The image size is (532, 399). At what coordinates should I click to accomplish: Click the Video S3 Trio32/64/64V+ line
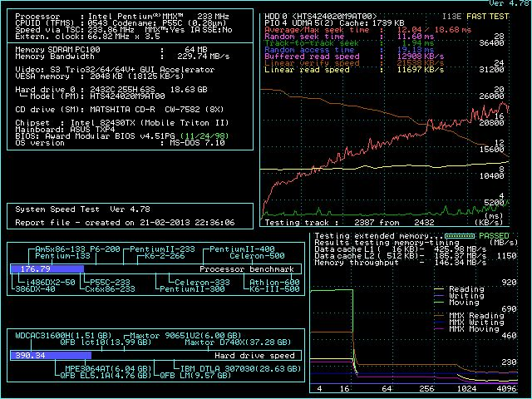pos(115,70)
